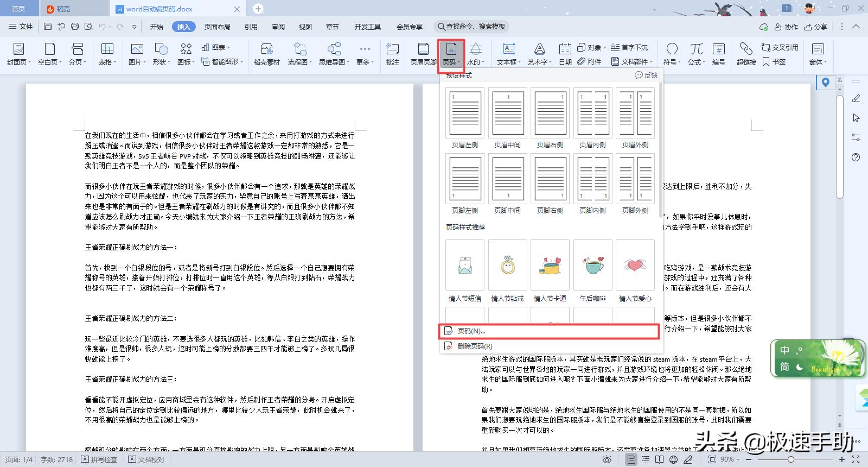This screenshot has height=467, width=868.
Task: Switch to the Review (审阅) tab
Action: coord(278,27)
